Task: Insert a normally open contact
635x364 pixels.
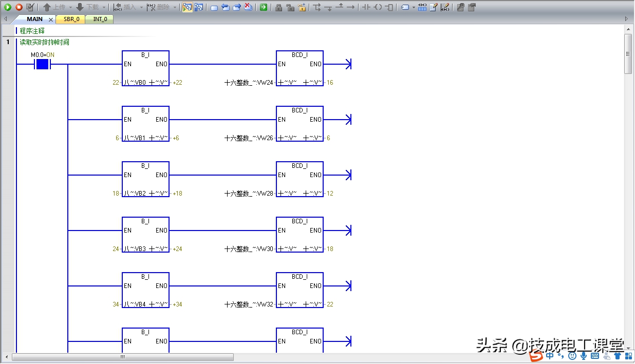Action: 366,7
